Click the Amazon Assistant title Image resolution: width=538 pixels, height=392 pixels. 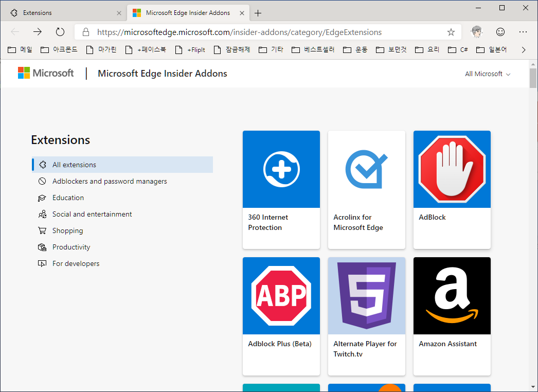[x=448, y=344]
